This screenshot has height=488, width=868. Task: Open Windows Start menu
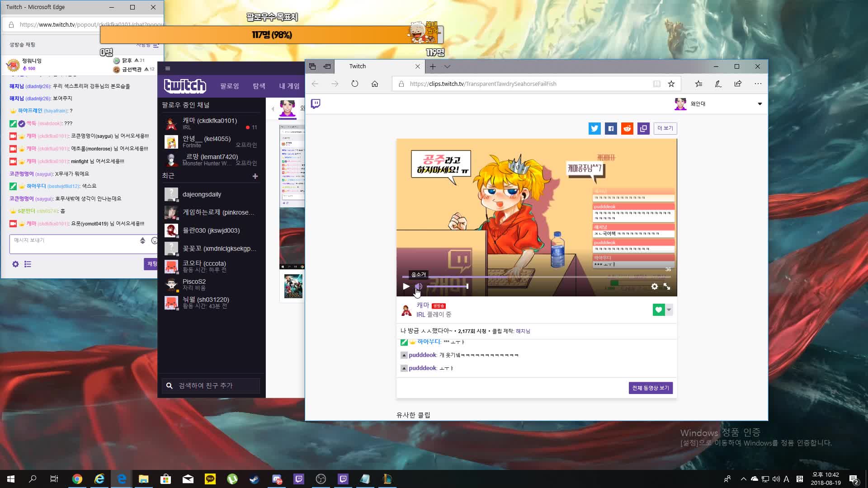click(x=11, y=479)
